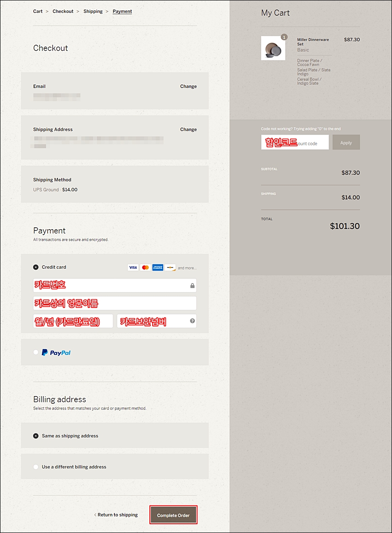Open the Miller Dinnerware Set thumbnail

[273, 48]
